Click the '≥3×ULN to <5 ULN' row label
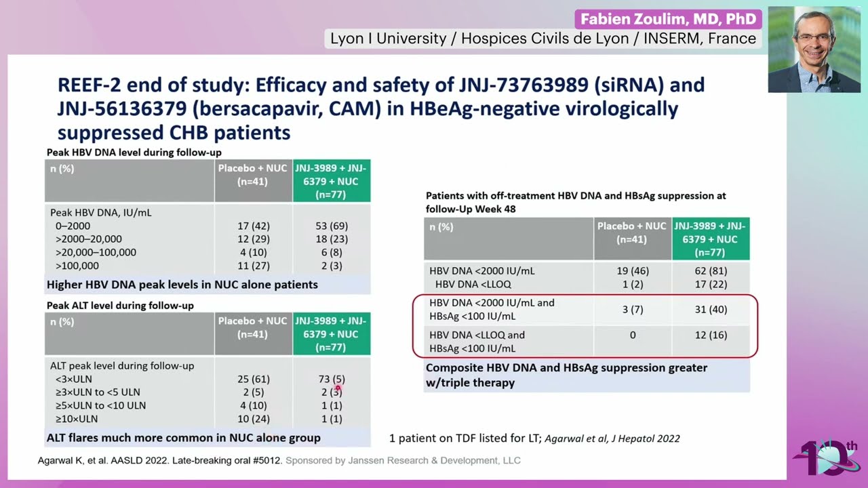The image size is (868, 488). point(98,392)
